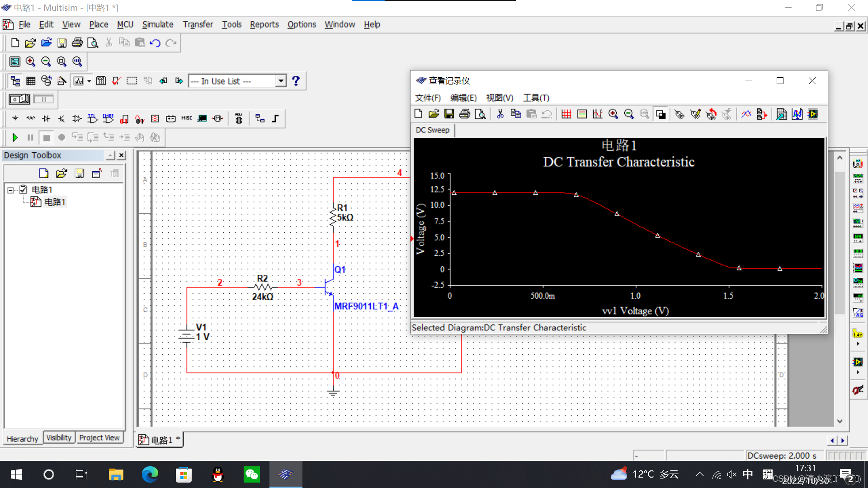Open the TTL component library
Viewport: 868px width, 488px height.
(x=93, y=118)
